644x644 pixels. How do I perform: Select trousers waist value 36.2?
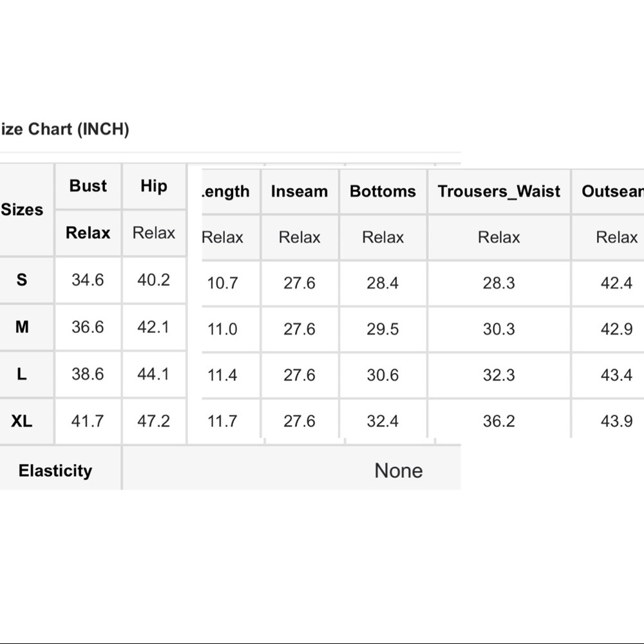click(499, 421)
